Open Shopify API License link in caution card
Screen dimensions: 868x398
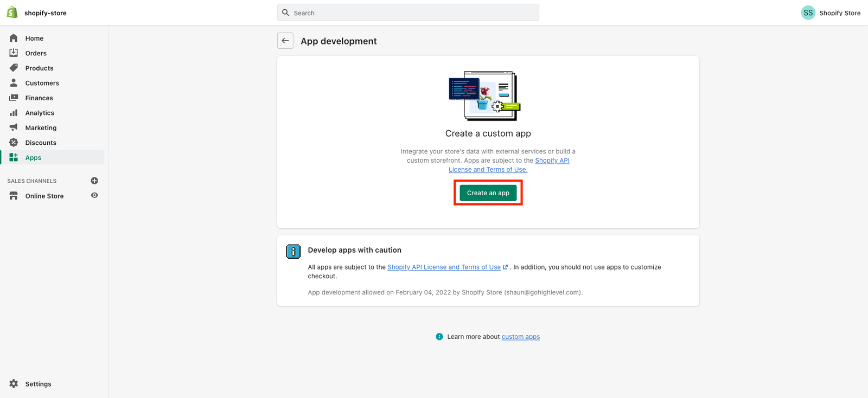coord(444,267)
